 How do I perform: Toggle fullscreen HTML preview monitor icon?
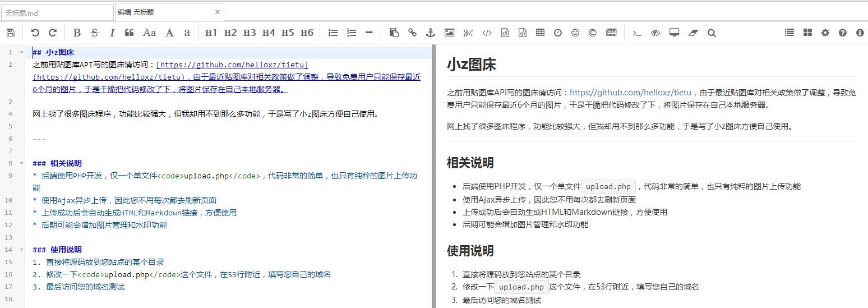point(675,33)
